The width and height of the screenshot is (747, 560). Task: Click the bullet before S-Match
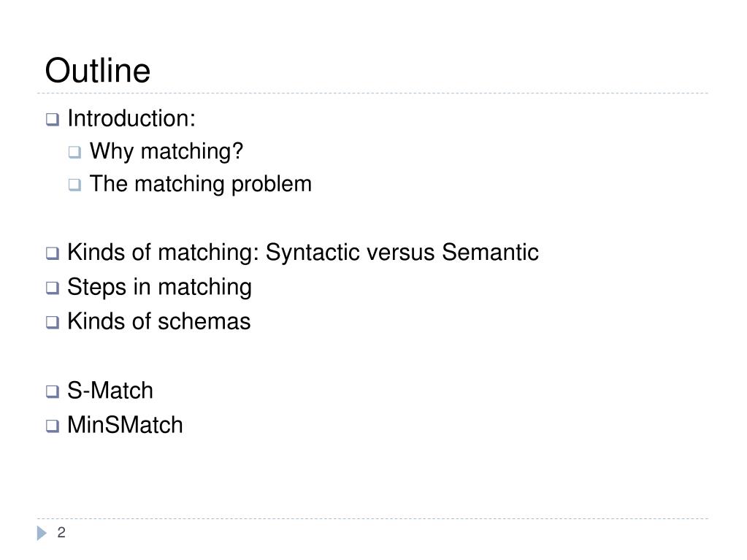(x=53, y=391)
